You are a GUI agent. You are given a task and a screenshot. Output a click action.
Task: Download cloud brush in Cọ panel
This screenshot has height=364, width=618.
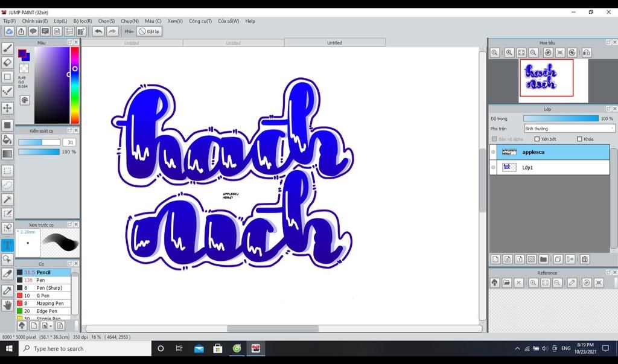[22, 326]
